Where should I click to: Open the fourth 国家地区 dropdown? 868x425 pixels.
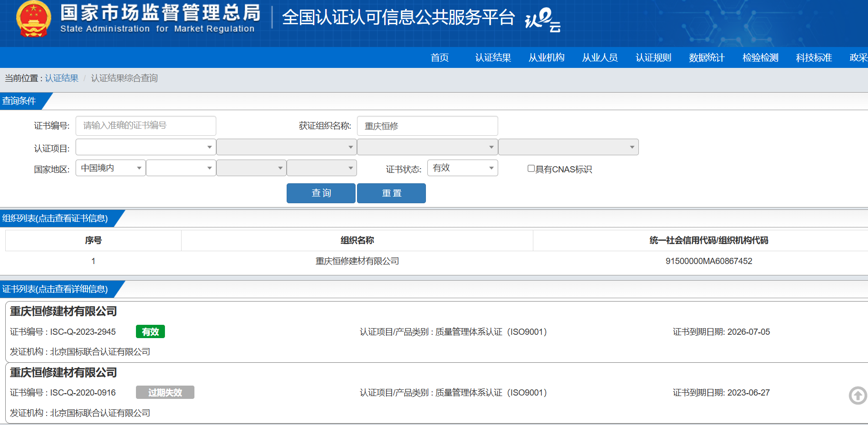click(x=321, y=168)
